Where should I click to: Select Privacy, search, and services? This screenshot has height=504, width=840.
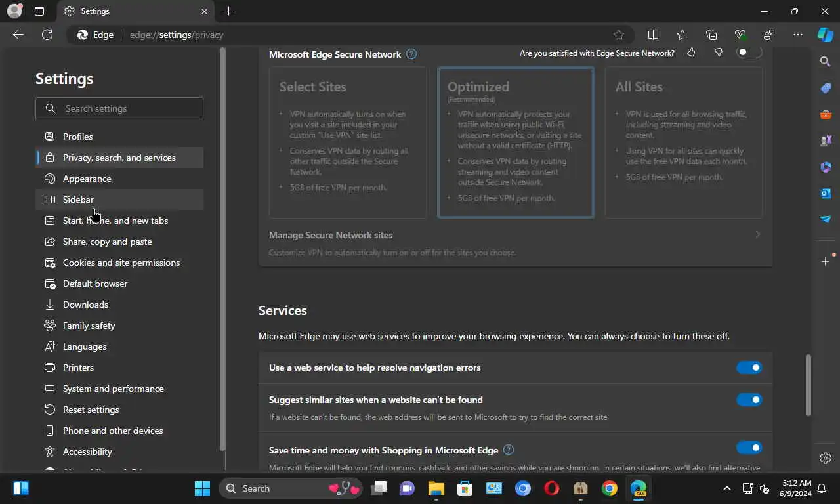[119, 157]
